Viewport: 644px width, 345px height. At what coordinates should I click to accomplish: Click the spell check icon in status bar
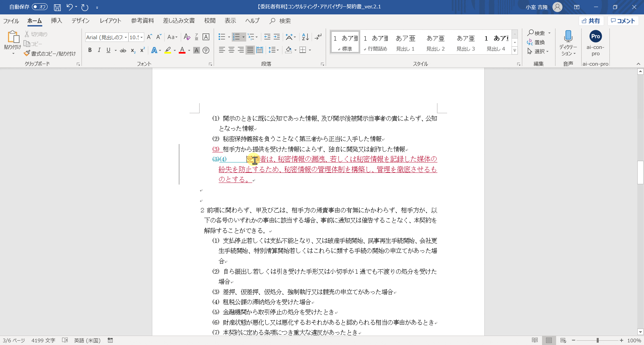65,340
